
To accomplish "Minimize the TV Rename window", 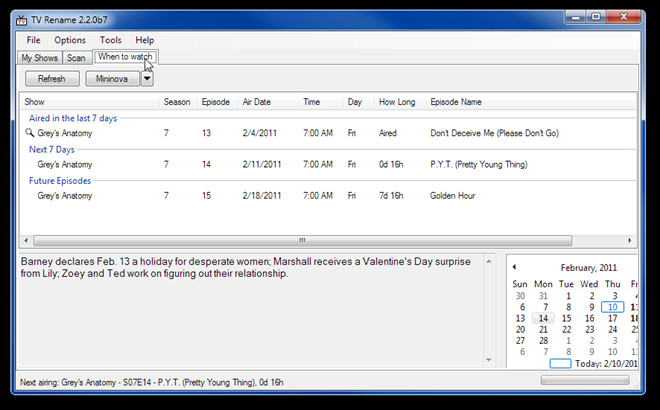I will click(x=576, y=17).
